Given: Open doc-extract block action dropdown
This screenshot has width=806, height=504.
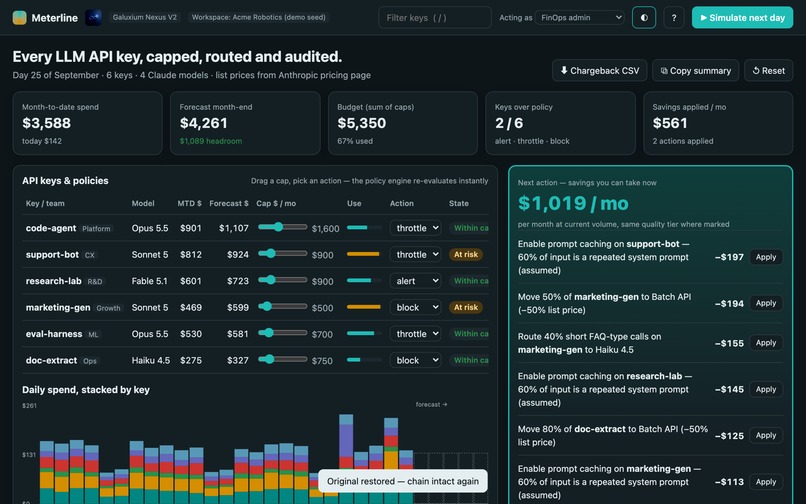Looking at the screenshot, I should [415, 360].
